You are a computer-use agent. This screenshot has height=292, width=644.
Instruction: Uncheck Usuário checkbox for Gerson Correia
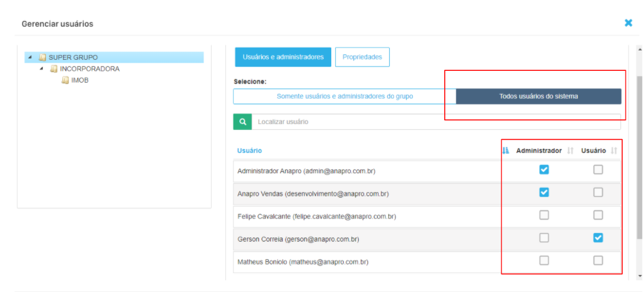point(597,238)
